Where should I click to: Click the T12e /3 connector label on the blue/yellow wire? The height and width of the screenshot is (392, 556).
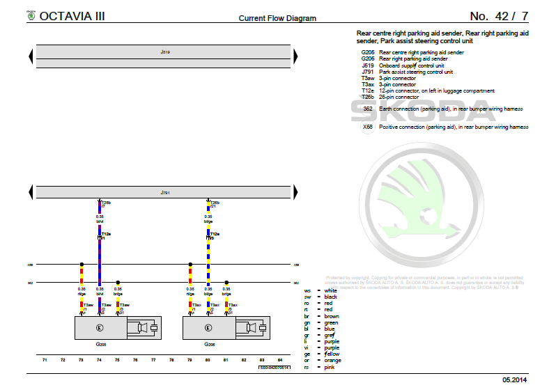(214, 236)
